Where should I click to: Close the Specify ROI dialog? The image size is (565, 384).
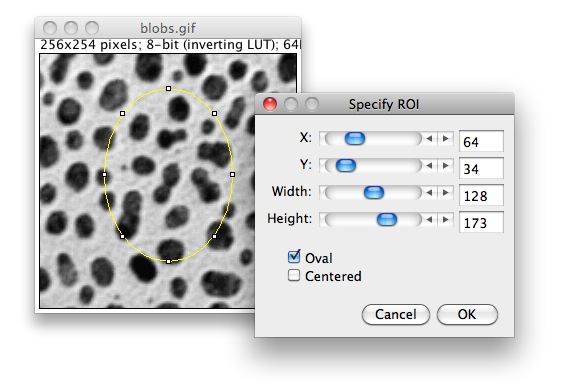coord(270,104)
